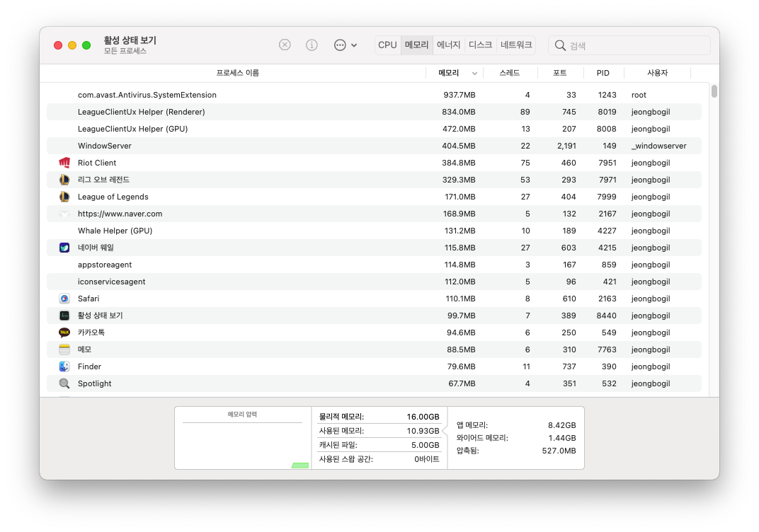Switch to the 디스크 tab
This screenshot has height=532, width=759.
480,45
